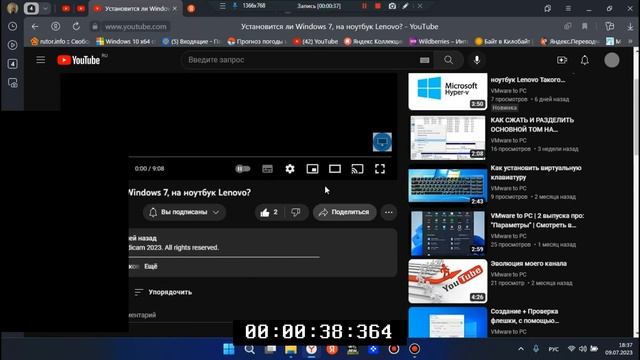Open 'Wildberries' bookmark
Screen dimensions: 640x360
[x=438, y=42]
